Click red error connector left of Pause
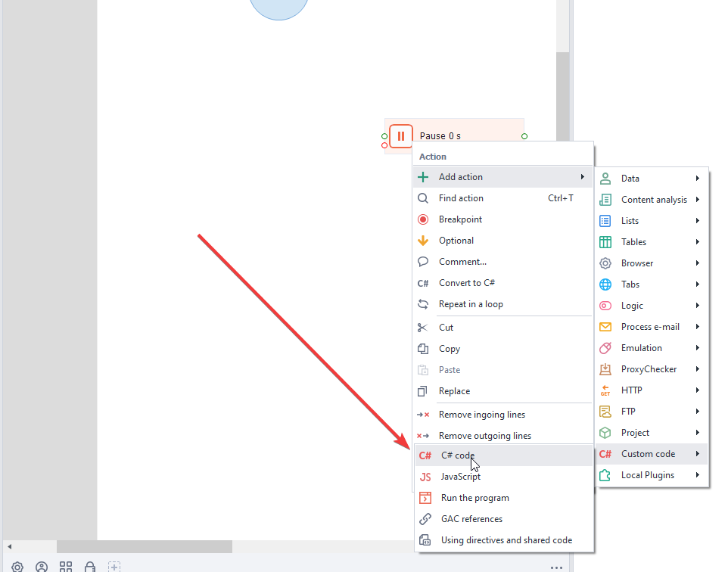This screenshot has height=572, width=728. [x=384, y=145]
